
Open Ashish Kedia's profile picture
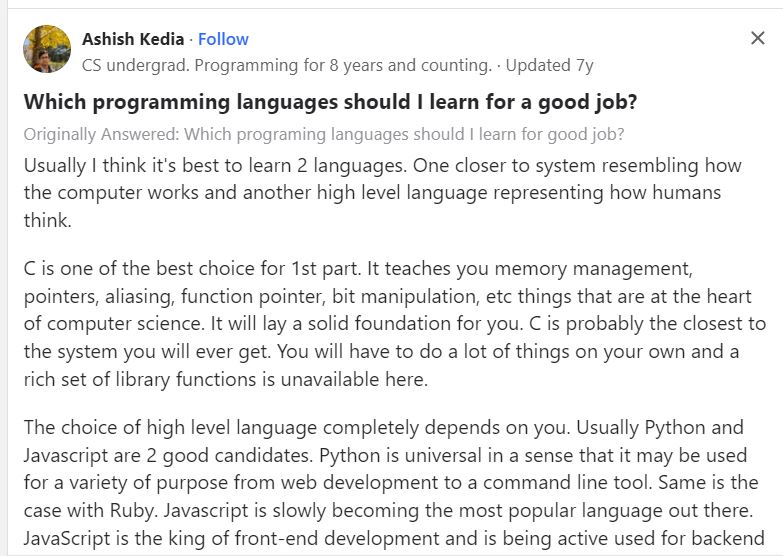coord(47,49)
